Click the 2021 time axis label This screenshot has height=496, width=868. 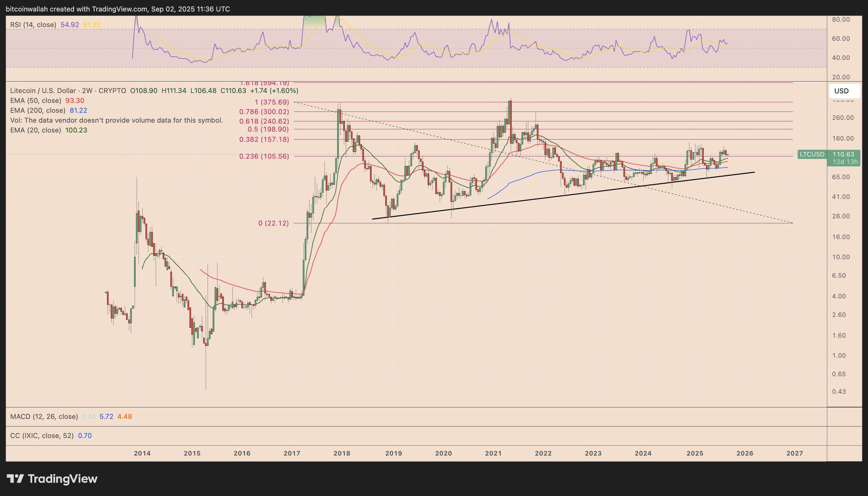point(493,453)
